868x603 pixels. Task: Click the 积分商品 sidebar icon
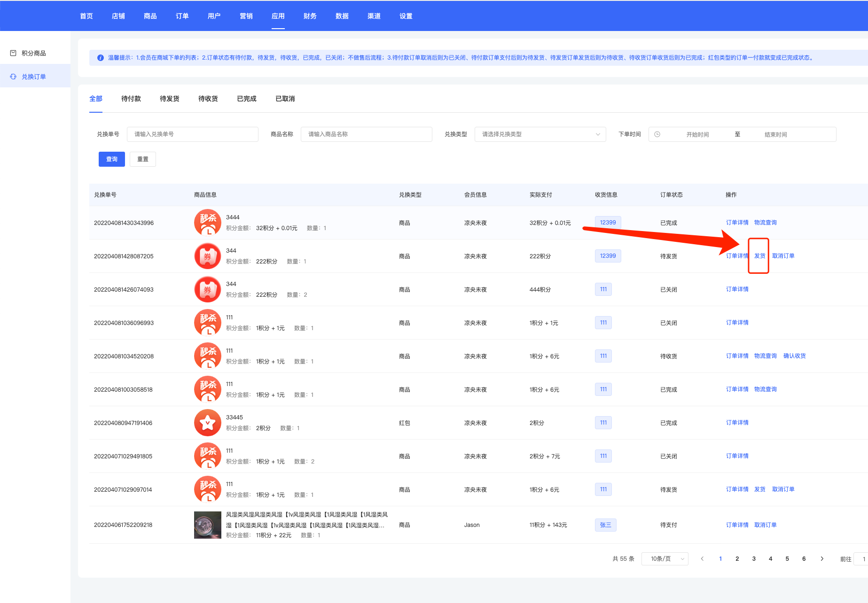pos(13,53)
